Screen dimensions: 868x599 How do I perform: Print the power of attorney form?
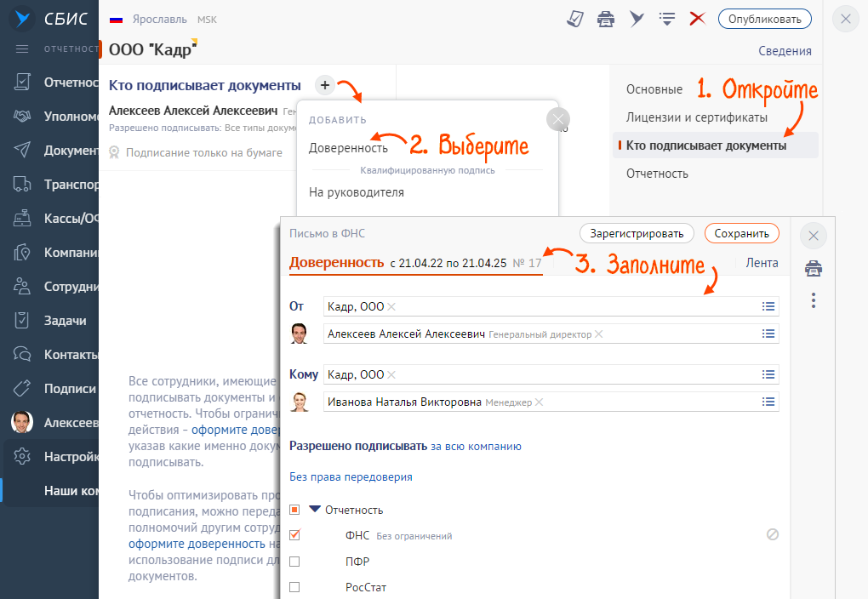[814, 269]
